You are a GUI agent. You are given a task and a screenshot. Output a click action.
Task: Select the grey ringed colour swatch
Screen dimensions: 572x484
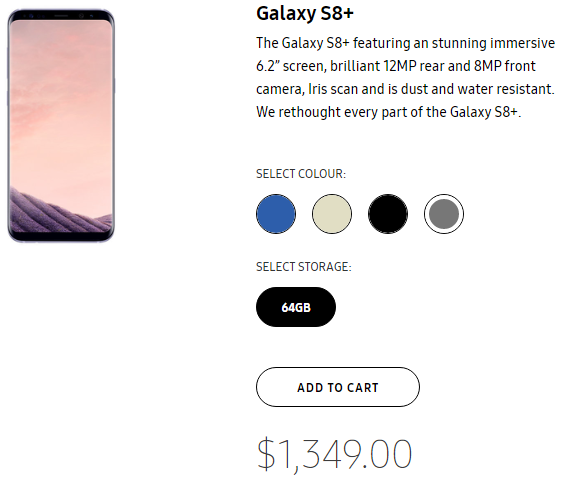point(444,214)
